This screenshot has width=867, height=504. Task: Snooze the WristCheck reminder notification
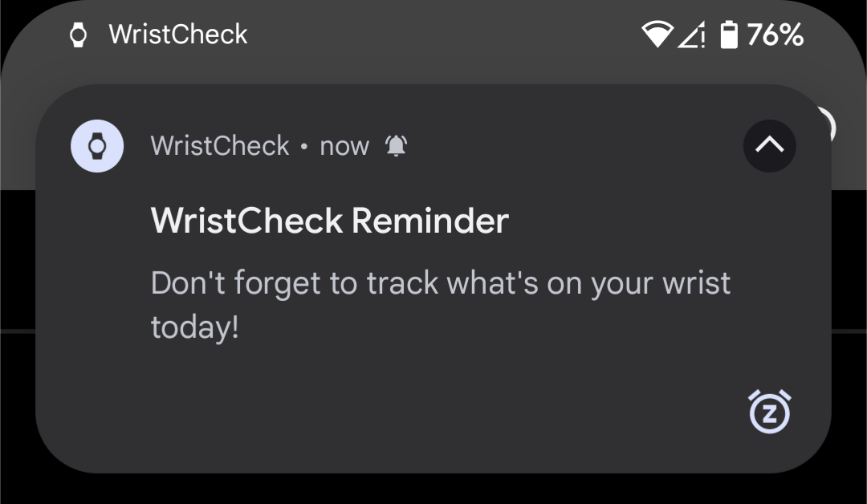tap(770, 412)
